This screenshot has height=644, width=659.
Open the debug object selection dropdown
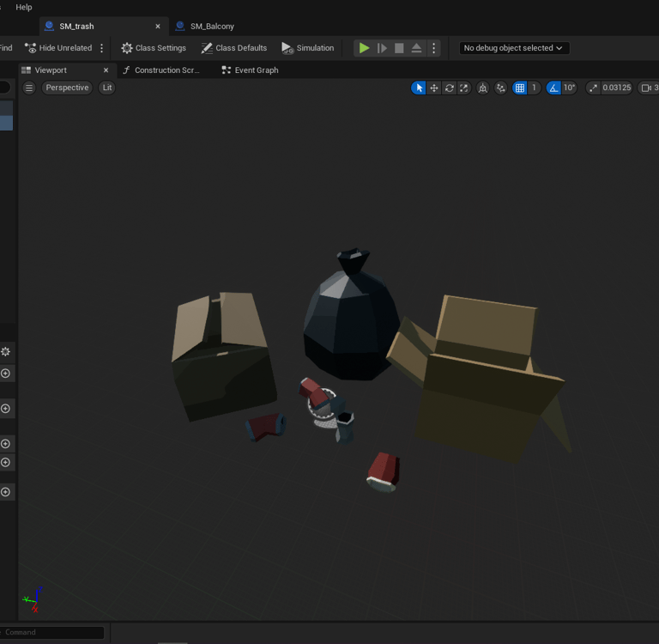coord(513,48)
